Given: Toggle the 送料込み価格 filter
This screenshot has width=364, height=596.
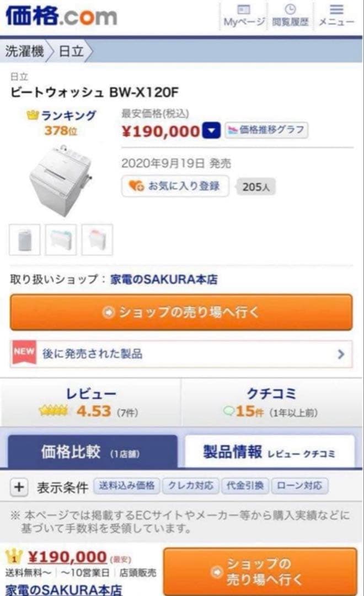Looking at the screenshot, I should (127, 486).
